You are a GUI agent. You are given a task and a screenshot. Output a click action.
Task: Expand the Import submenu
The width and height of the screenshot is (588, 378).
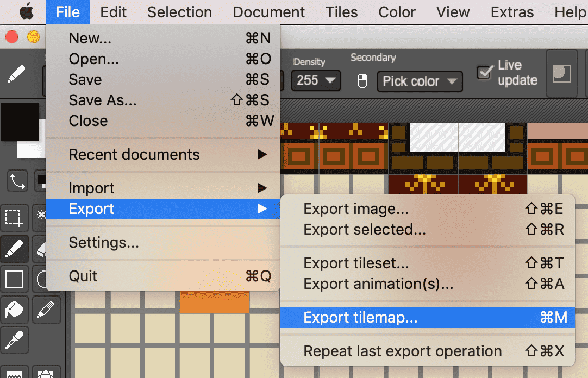163,188
